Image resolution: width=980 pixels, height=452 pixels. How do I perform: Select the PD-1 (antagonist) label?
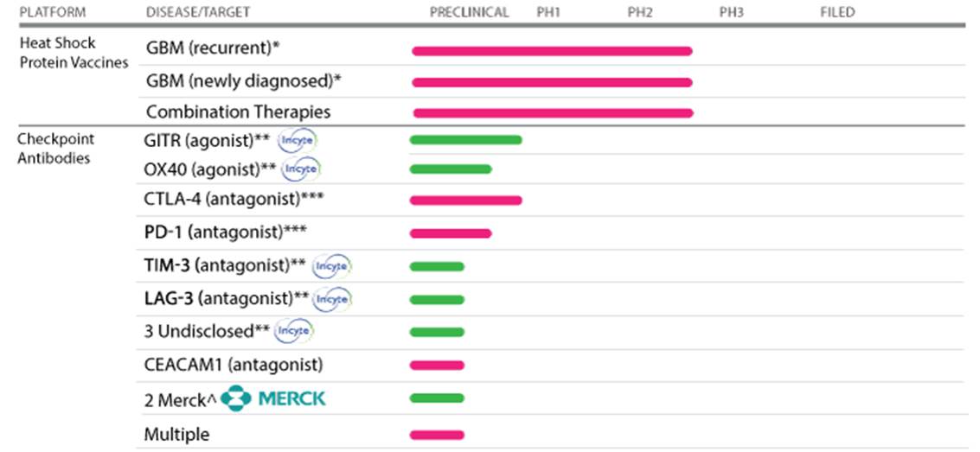click(227, 232)
